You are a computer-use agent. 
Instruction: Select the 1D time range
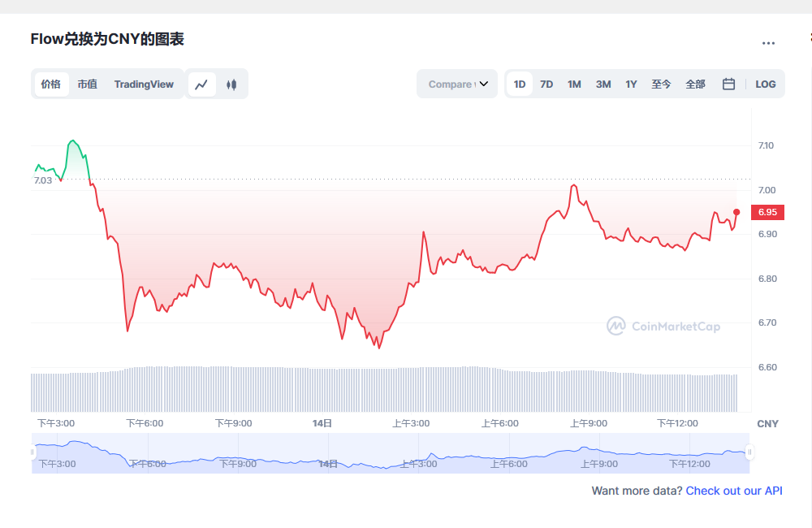520,84
